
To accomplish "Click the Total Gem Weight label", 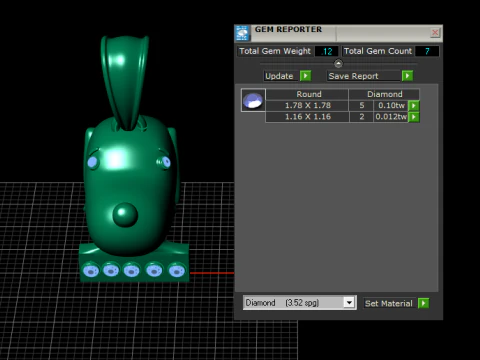I will coord(275,51).
